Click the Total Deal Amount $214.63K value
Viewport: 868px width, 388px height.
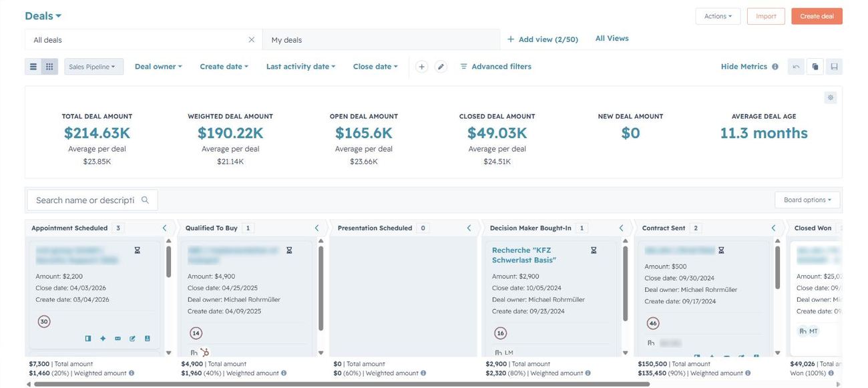(x=97, y=133)
